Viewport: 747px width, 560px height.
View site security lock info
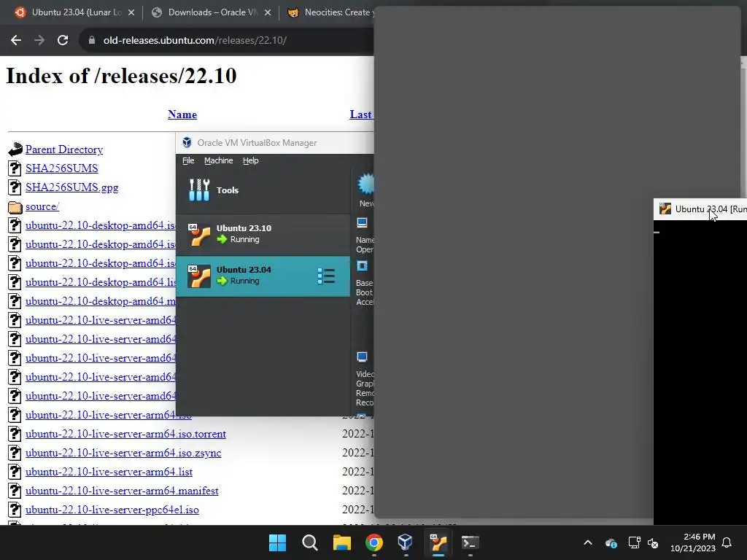(92, 41)
